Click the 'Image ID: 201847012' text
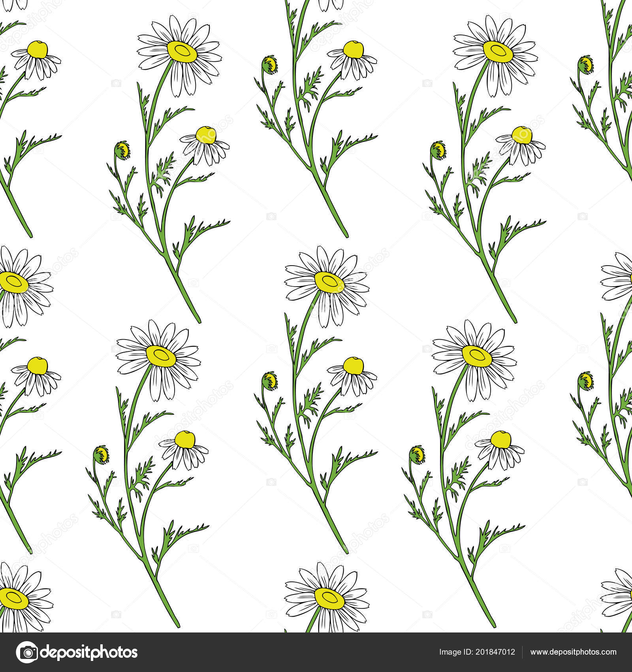The height and width of the screenshot is (672, 632). 477,652
